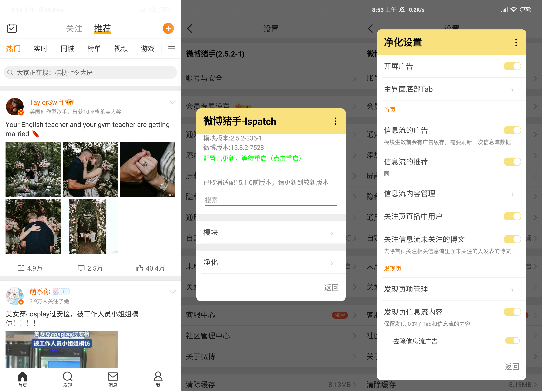Image resolution: width=542 pixels, height=392 pixels.
Task: Tap the orange plus compose button
Action: click(168, 28)
